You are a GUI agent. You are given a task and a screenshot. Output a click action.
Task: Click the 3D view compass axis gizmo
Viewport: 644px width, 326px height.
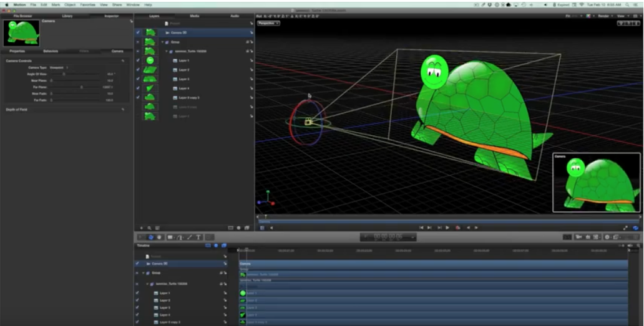tap(266, 199)
